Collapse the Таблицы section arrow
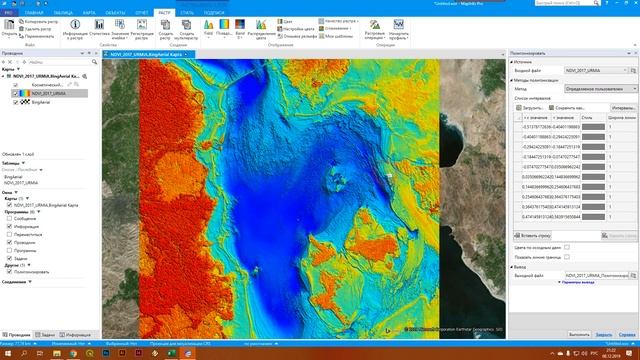This screenshot has height=360, width=640. pyautogui.click(x=23, y=163)
